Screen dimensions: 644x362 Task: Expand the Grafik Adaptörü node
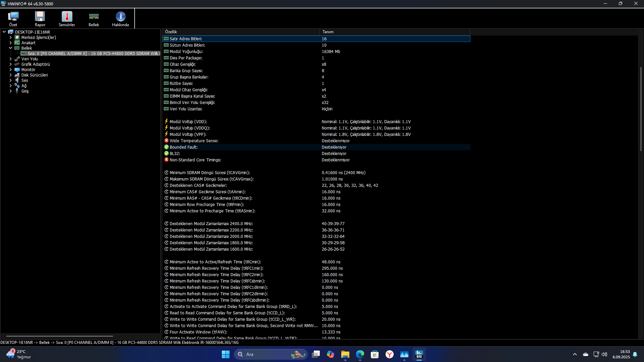[x=11, y=64]
